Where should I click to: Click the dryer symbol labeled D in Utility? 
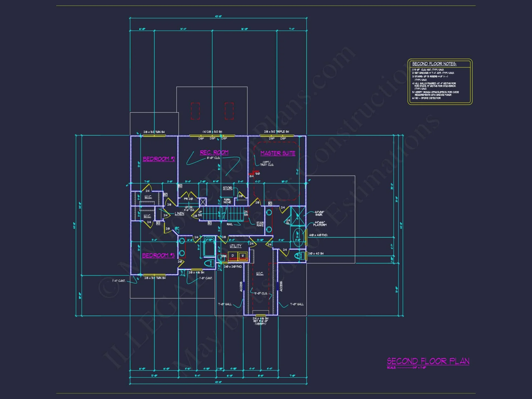(x=232, y=256)
